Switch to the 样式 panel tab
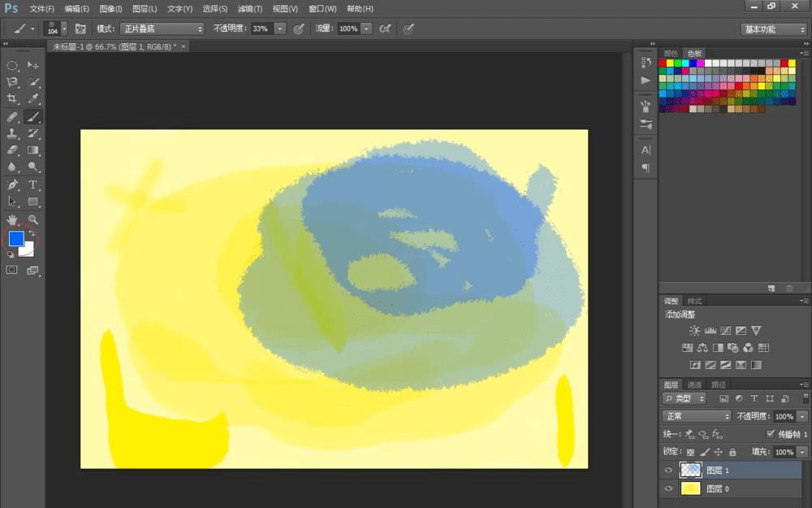 [694, 302]
